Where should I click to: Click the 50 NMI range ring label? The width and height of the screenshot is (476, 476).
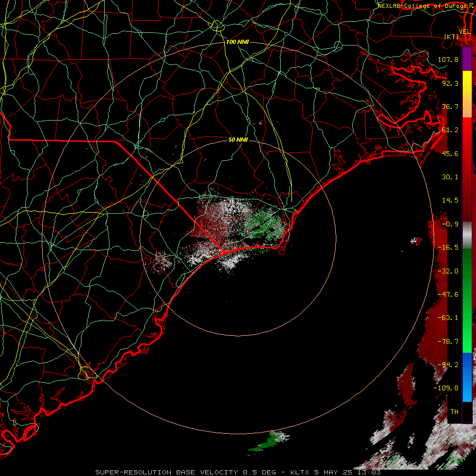click(238, 140)
